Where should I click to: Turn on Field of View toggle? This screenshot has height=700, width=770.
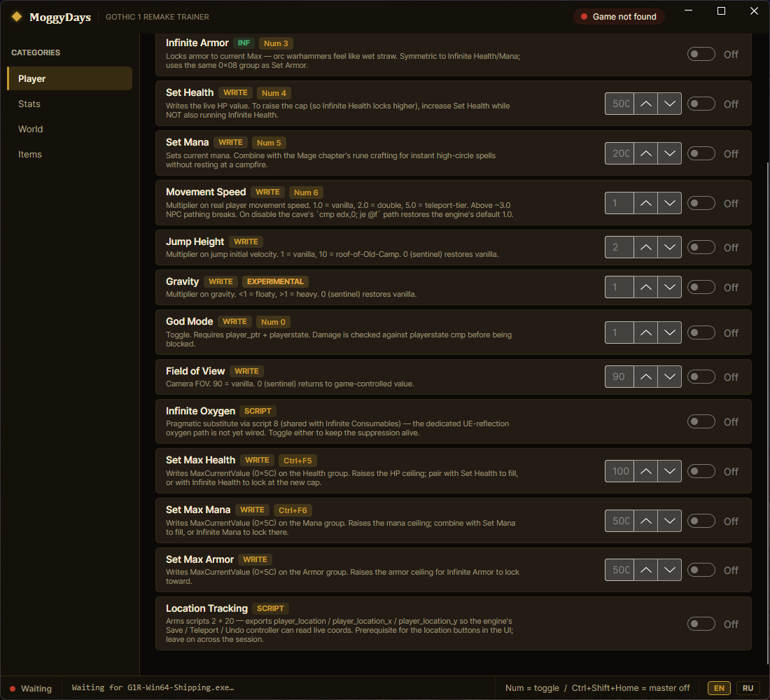pyautogui.click(x=701, y=377)
